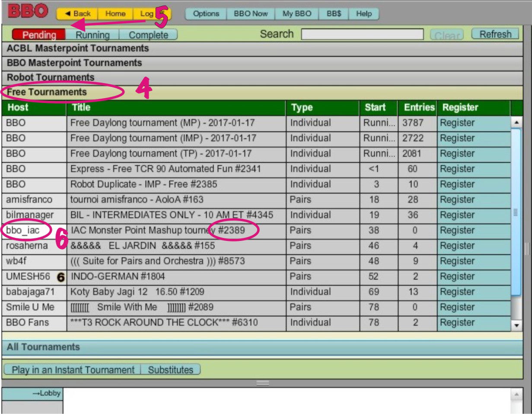Image resolution: width=532 pixels, height=414 pixels.
Task: Open the Options menu
Action: pyautogui.click(x=206, y=14)
